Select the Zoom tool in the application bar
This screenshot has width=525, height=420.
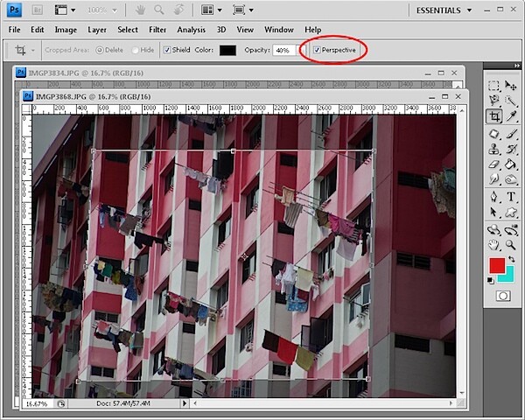159,10
